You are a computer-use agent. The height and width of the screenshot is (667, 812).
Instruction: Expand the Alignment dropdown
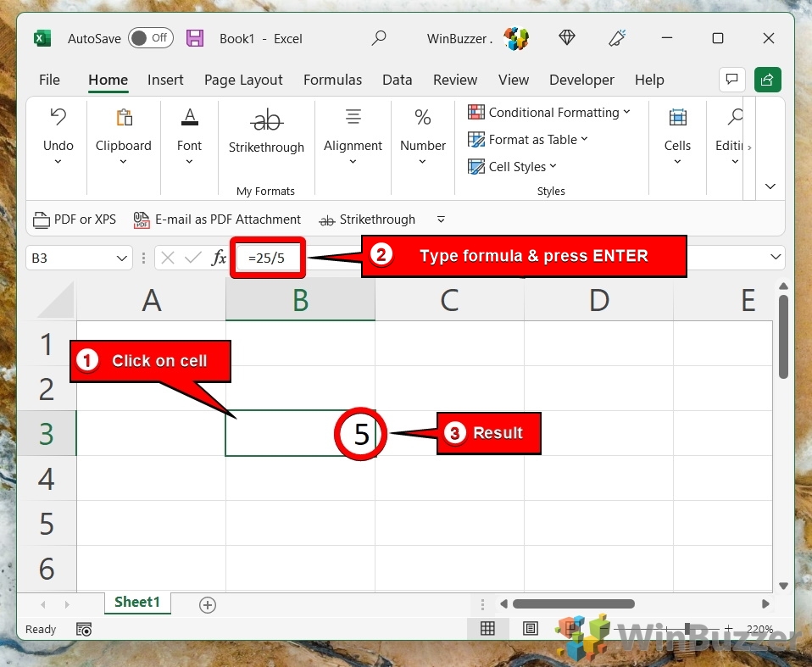[353, 161]
